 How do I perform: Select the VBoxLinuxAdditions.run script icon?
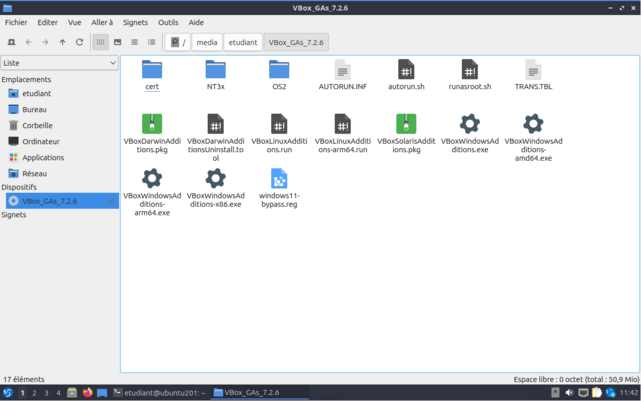279,124
